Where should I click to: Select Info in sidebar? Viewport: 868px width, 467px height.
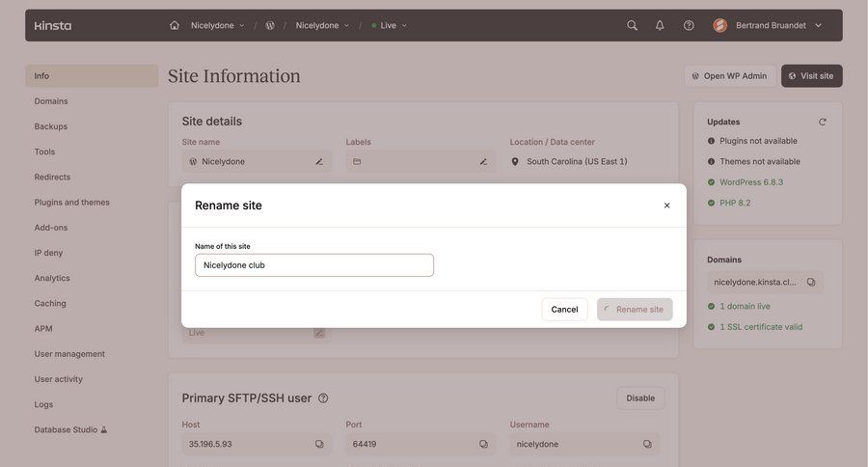[x=92, y=76]
